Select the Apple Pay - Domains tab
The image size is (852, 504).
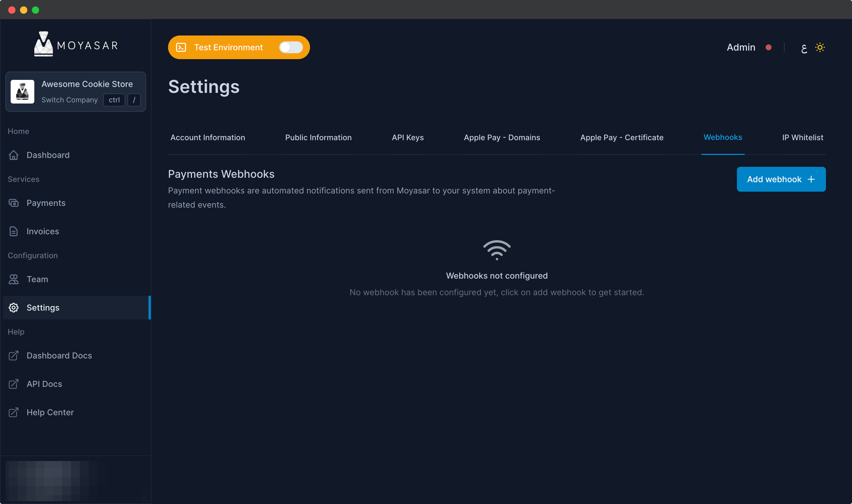coord(502,138)
